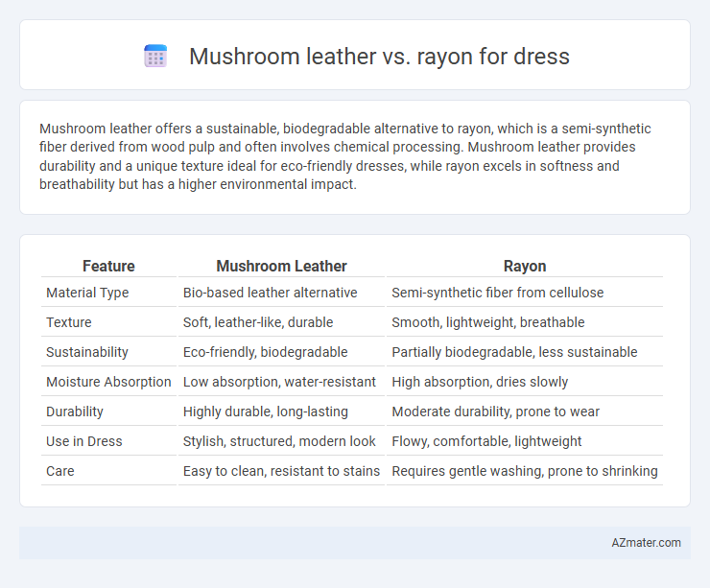Click 'Stylish, structured, modern look' cell
Viewport: 710px width, 588px height.
[x=279, y=441]
